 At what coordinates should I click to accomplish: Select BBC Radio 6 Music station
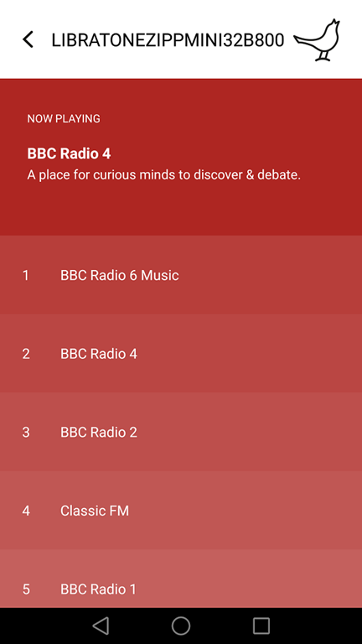click(x=181, y=275)
